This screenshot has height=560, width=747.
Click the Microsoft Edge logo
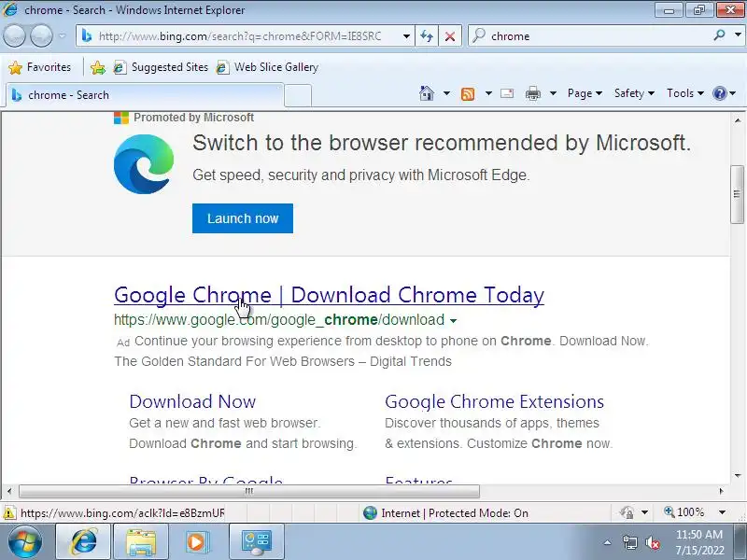144,164
